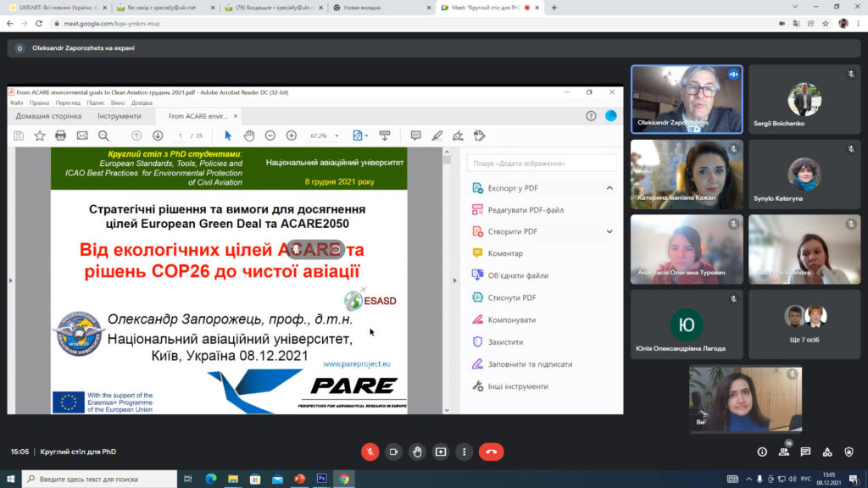The width and height of the screenshot is (868, 488).
Task: Raise your hand in the meeting
Action: pos(416,452)
